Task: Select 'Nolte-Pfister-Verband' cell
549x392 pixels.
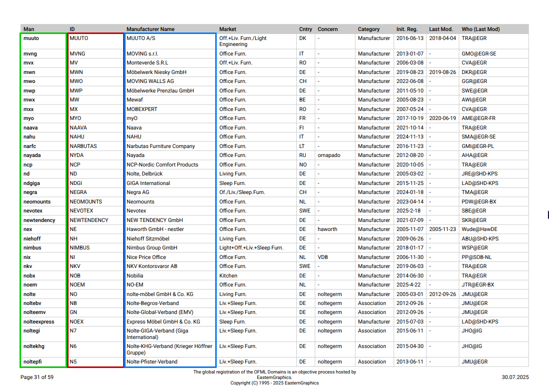Action: (x=152, y=362)
